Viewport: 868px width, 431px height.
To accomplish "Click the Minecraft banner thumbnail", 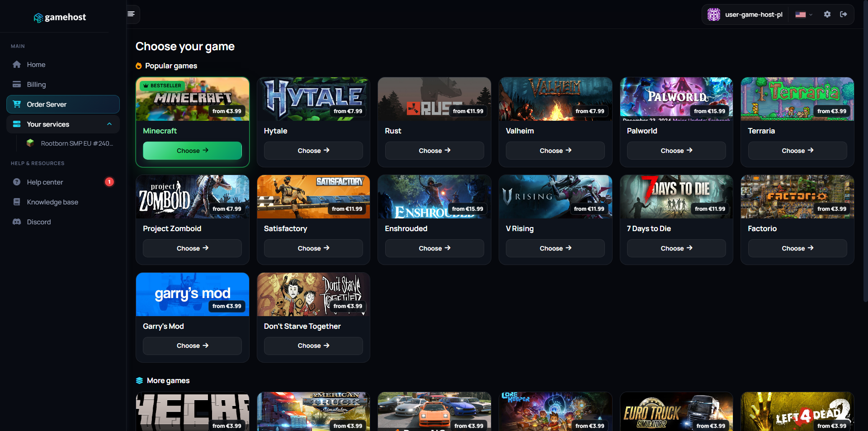I will 193,99.
